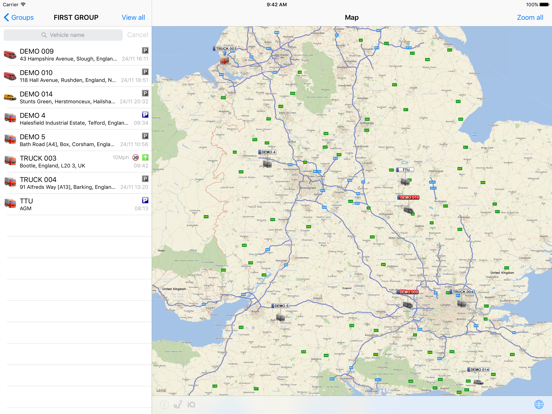
Task: Click '10Mph' speed on TRUCK 003
Action: coord(121,157)
